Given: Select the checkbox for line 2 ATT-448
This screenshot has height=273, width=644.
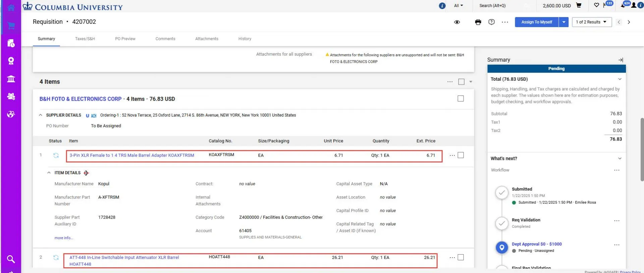Looking at the screenshot, I should tap(461, 257).
